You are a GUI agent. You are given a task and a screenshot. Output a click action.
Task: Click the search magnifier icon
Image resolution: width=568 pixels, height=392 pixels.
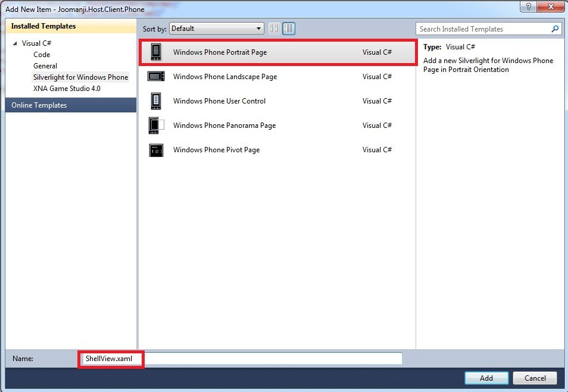(x=554, y=29)
